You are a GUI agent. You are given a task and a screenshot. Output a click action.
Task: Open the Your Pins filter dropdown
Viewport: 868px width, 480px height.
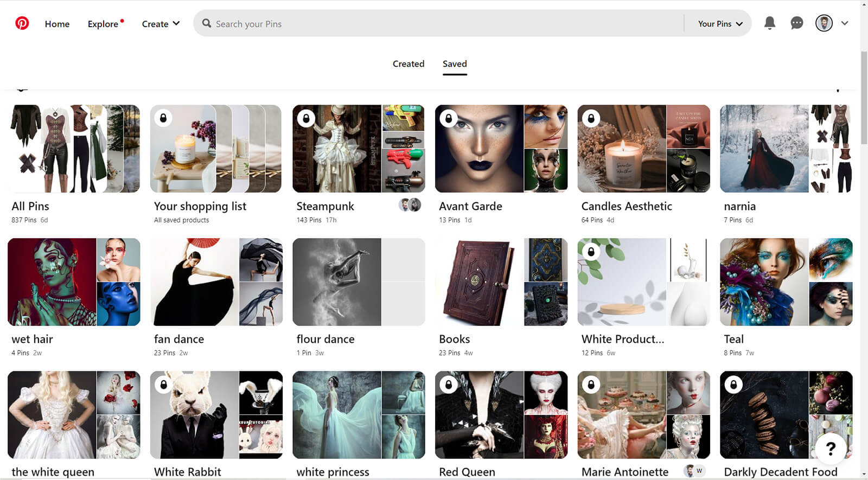click(720, 24)
